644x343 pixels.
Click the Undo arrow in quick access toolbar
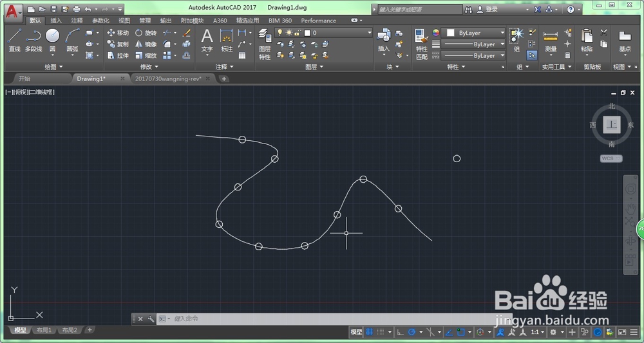point(88,9)
